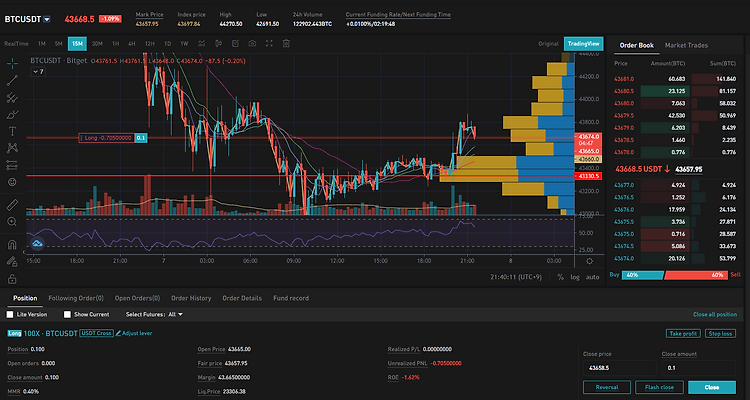Viewport: 750px width, 400px height.
Task: Click Close all position link
Action: click(715, 314)
